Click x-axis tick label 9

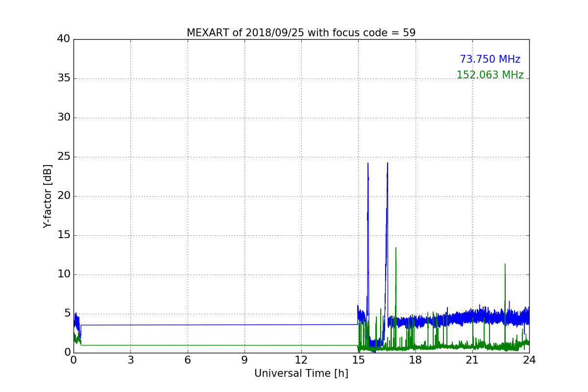[244, 360]
